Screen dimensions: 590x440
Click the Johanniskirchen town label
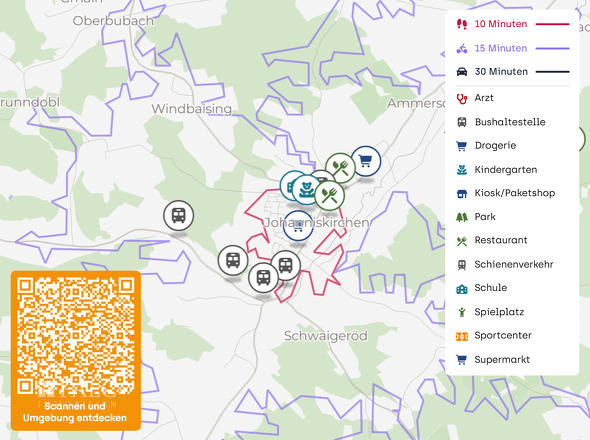(316, 223)
